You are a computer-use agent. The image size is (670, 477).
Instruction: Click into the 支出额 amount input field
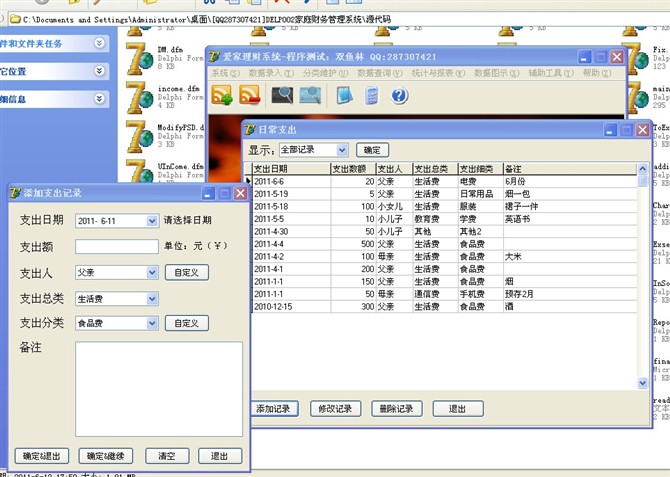click(x=116, y=246)
